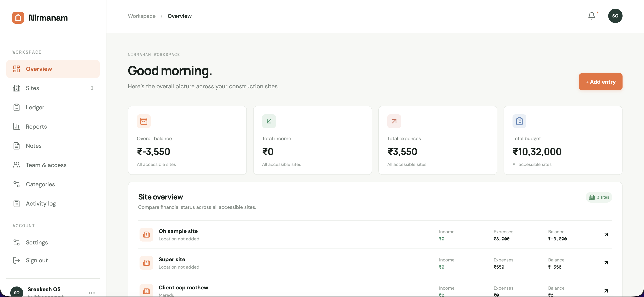
Task: Click the Total expenses arrow icon
Action: pyautogui.click(x=394, y=121)
